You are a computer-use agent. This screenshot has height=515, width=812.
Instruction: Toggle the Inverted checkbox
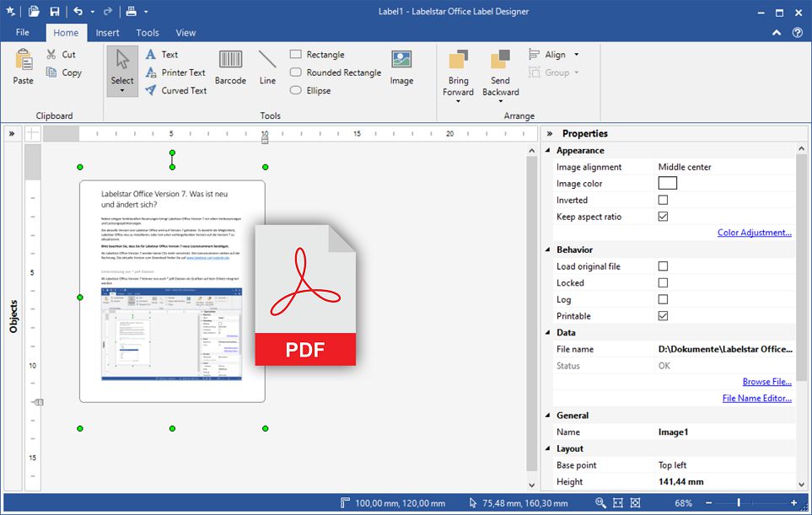[x=663, y=200]
